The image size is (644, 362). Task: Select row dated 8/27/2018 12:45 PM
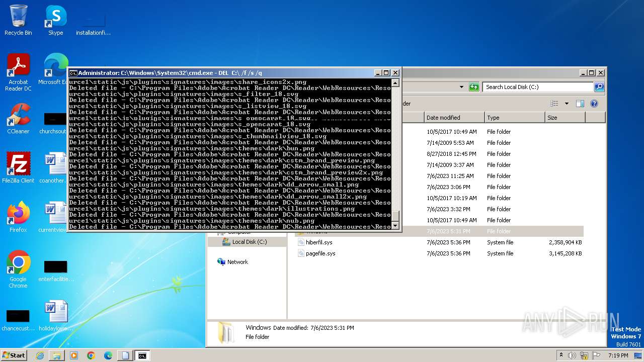pos(492,154)
